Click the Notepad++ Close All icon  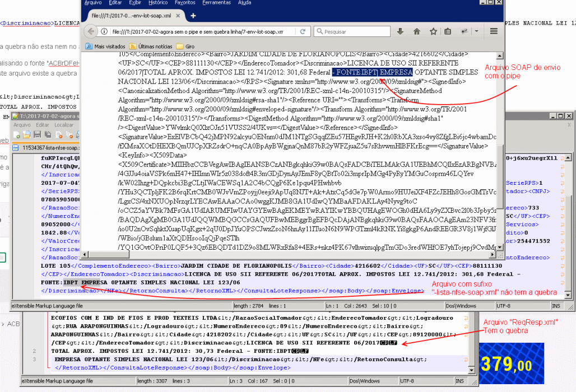coord(69,135)
